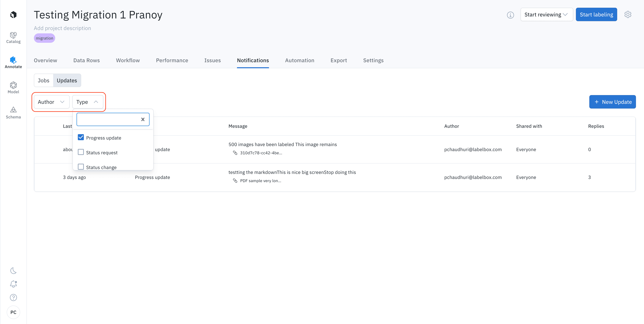Open the Start reviewing dropdown
The height and width of the screenshot is (324, 644).
pos(547,14)
